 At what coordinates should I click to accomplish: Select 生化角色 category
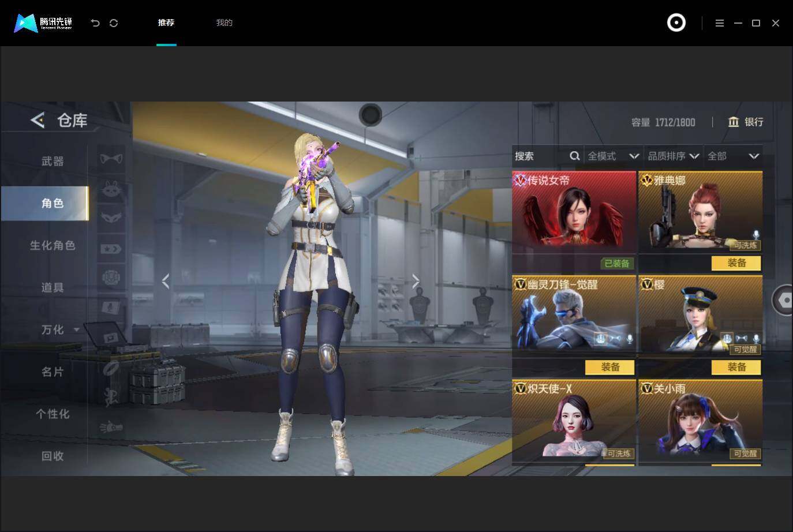(x=53, y=245)
